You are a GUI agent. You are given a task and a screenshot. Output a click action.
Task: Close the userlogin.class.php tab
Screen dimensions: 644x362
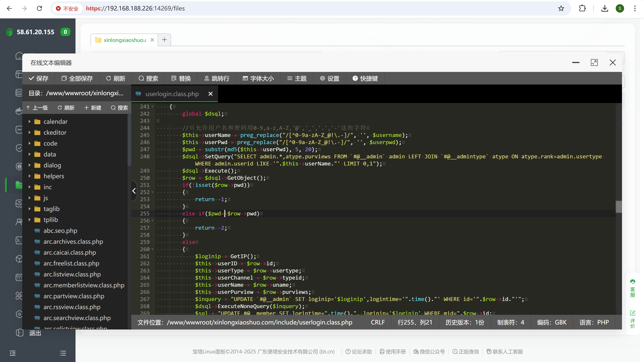(x=211, y=94)
